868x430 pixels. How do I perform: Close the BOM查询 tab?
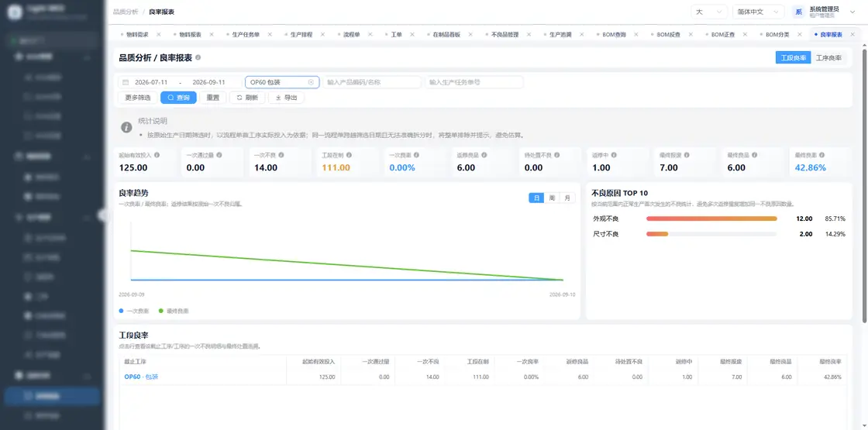636,34
